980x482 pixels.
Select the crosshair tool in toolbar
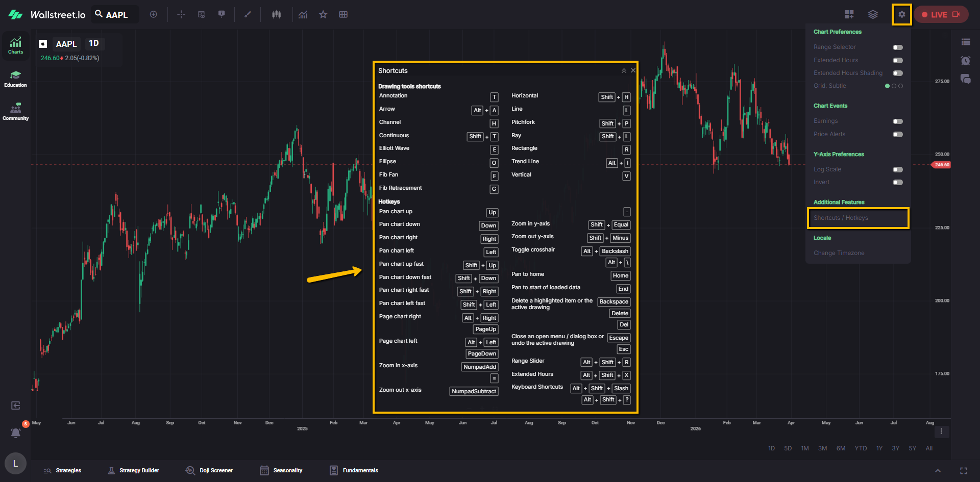click(x=181, y=14)
